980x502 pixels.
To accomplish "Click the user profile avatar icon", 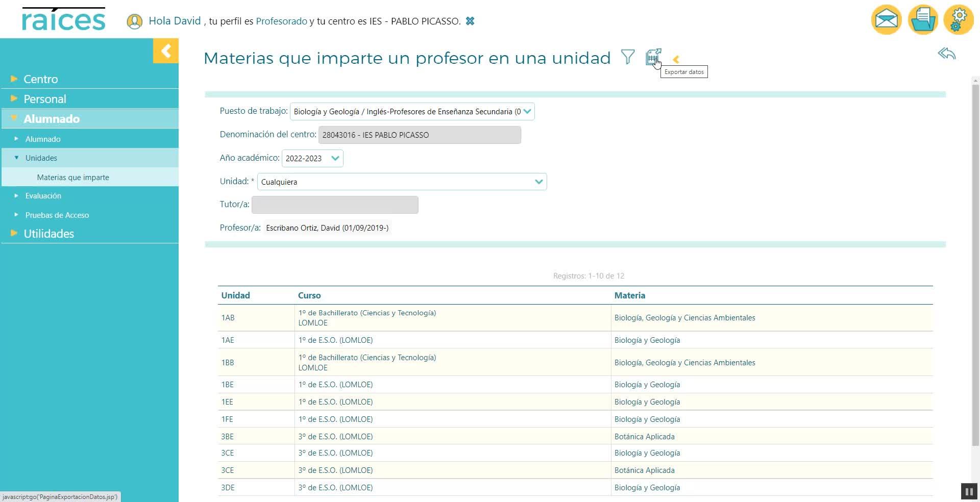I will 134,21.
